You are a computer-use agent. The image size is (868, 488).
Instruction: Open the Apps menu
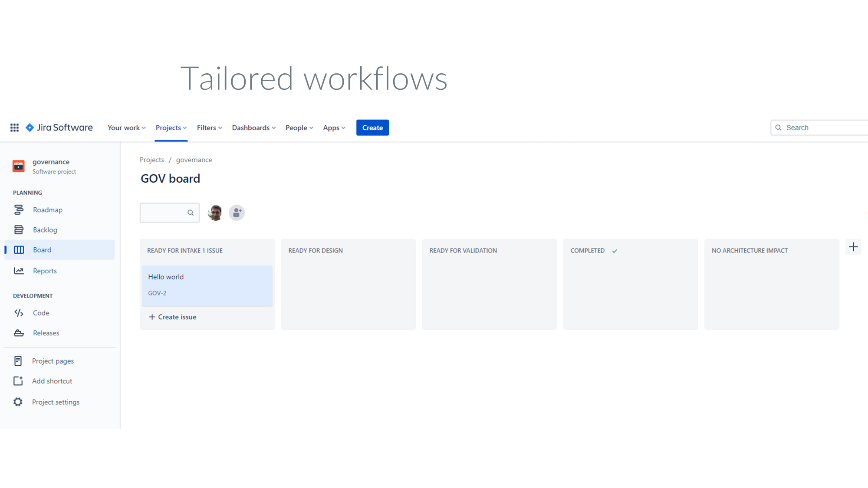click(334, 128)
